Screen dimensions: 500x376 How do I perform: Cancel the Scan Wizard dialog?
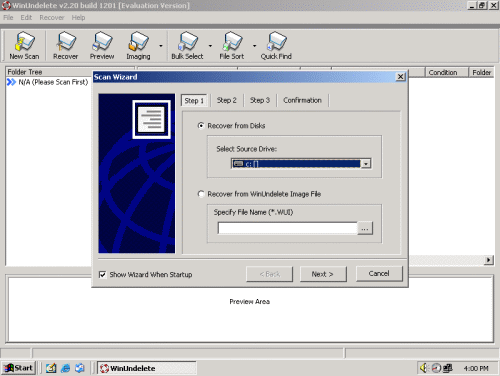point(379,274)
